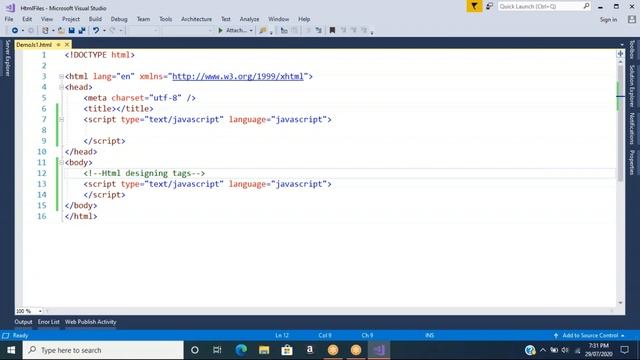The image size is (640, 360).
Task: Open the 100 % zoom dropdown
Action: 40,311
